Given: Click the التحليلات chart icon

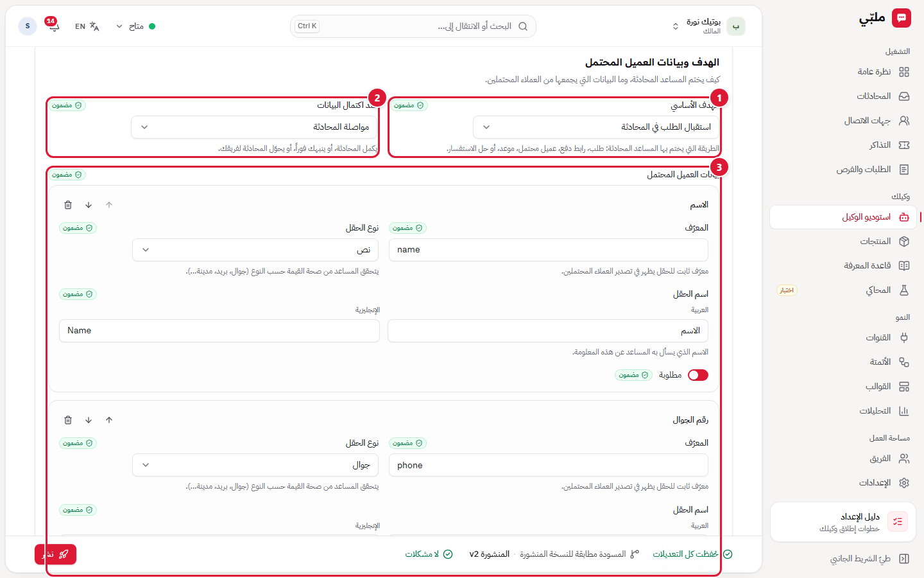Looking at the screenshot, I should (x=904, y=411).
